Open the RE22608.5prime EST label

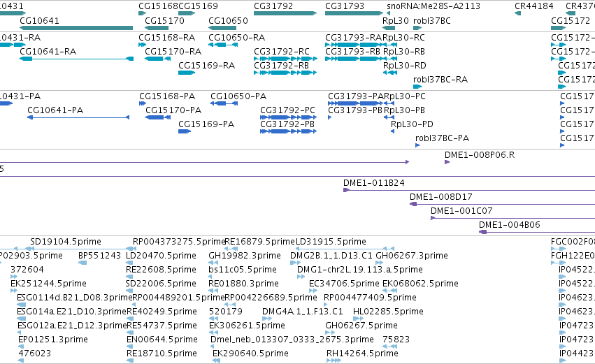coord(161,270)
